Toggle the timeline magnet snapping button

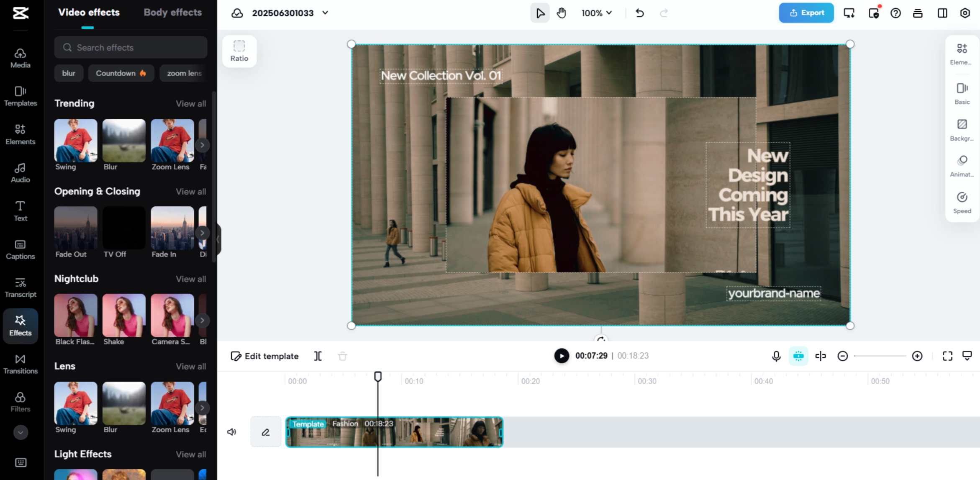(x=798, y=356)
